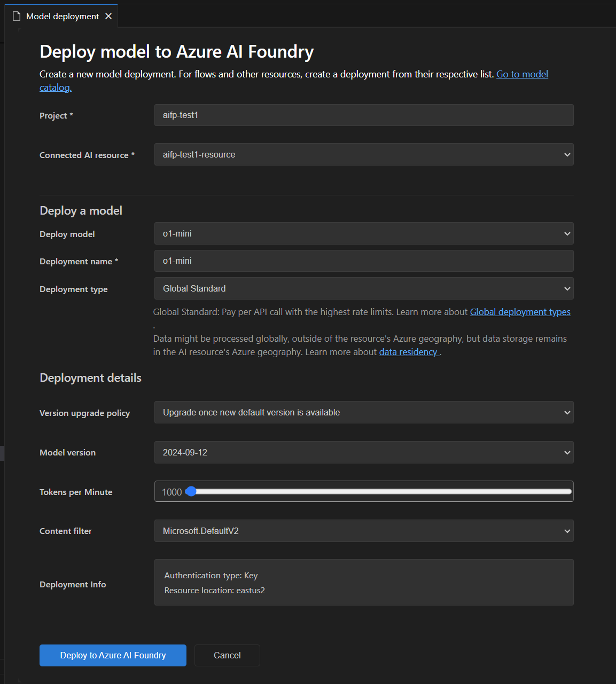Screen dimensions: 616x684
Task: Expand the Deployment type dropdown
Action: point(363,288)
